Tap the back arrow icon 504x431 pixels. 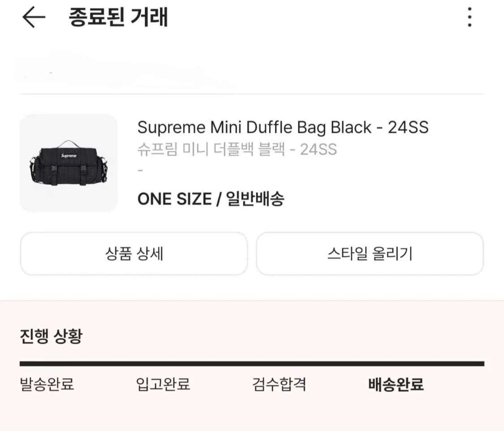point(34,18)
